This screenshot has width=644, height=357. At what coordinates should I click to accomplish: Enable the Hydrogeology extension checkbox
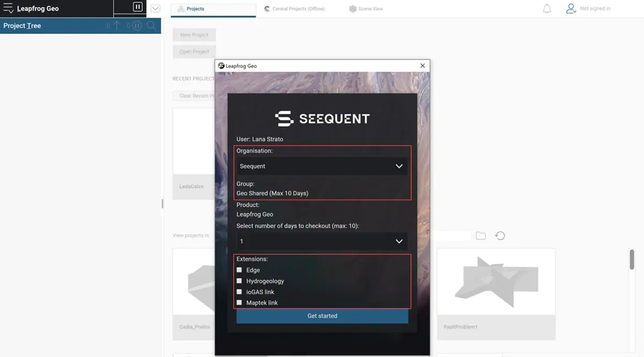click(239, 281)
